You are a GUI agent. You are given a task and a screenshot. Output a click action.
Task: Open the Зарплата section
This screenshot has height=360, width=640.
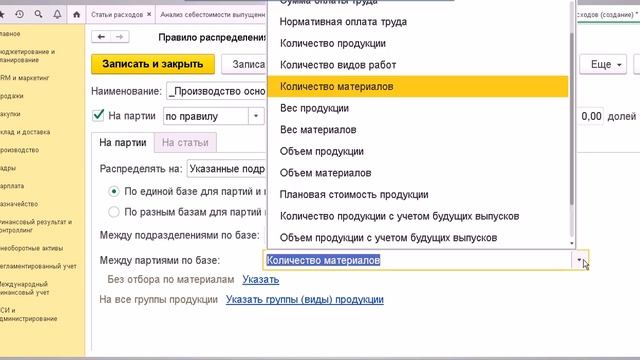pos(12,186)
